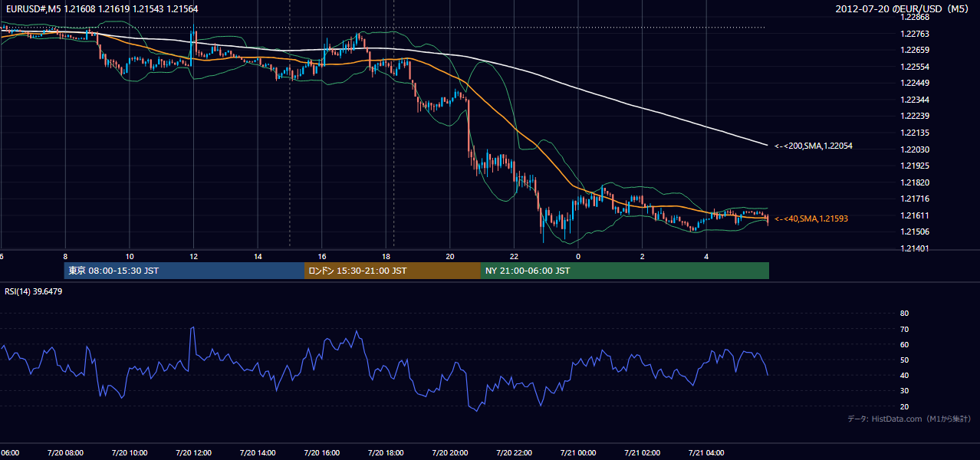Click price axis label 1.22449

pos(915,83)
